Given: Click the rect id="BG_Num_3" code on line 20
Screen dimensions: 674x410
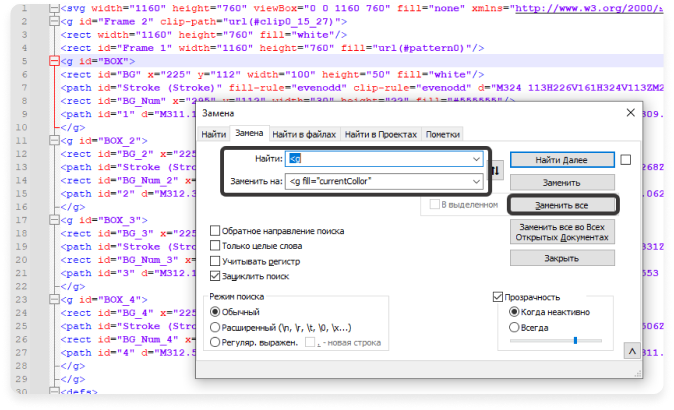Looking at the screenshot, I should point(128,260).
